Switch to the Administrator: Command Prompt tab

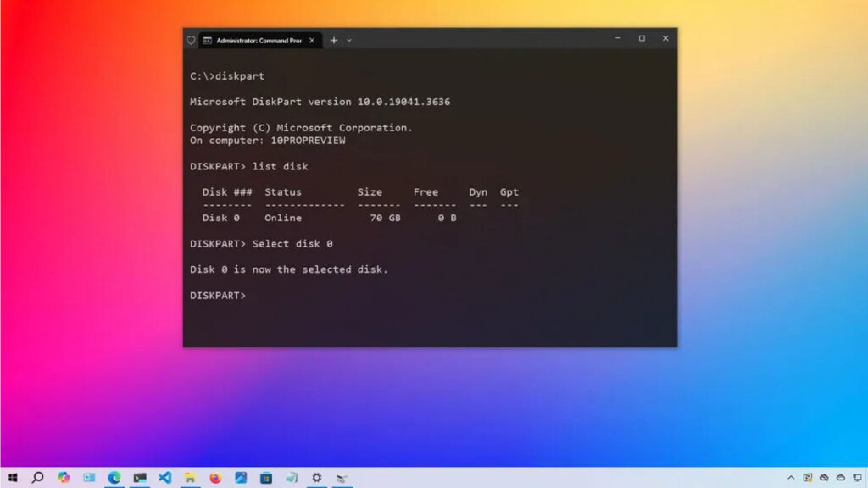coord(254,40)
